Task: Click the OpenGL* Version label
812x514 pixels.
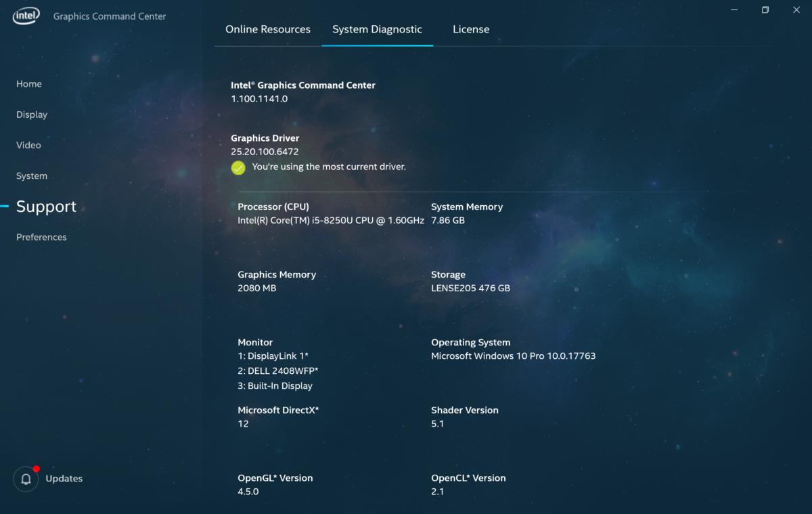Action: 275,478
